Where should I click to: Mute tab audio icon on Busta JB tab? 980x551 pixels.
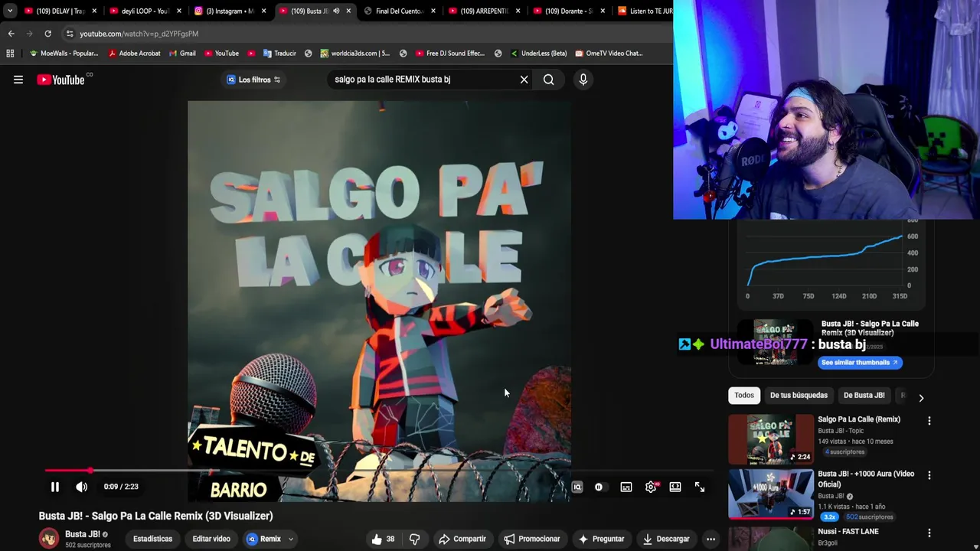[x=336, y=11]
